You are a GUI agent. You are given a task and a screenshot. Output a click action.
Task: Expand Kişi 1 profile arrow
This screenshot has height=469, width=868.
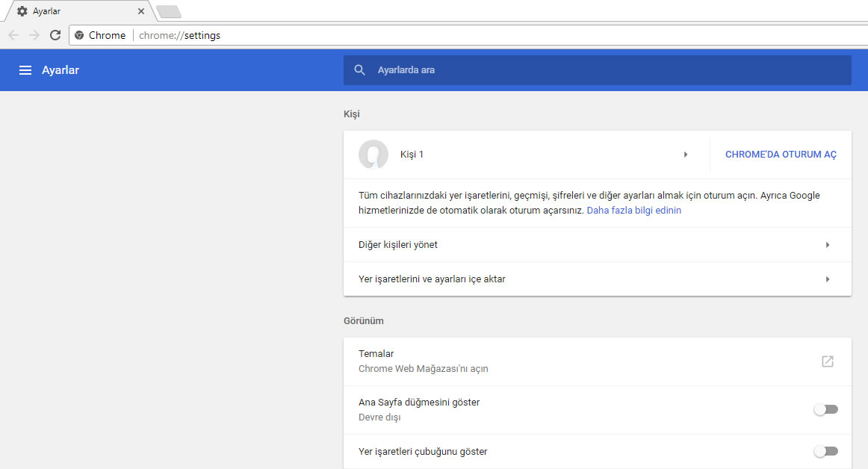(x=685, y=155)
